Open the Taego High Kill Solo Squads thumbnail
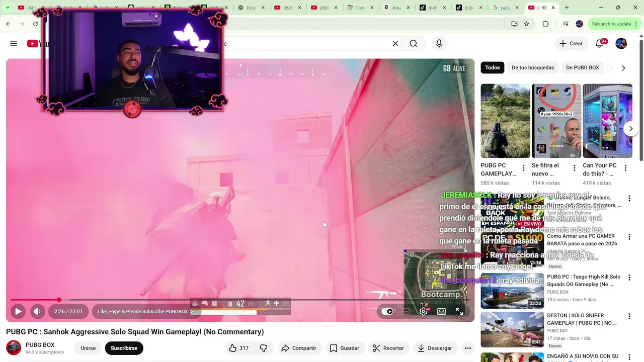Viewport: 644px width, 362px height. coord(512,291)
